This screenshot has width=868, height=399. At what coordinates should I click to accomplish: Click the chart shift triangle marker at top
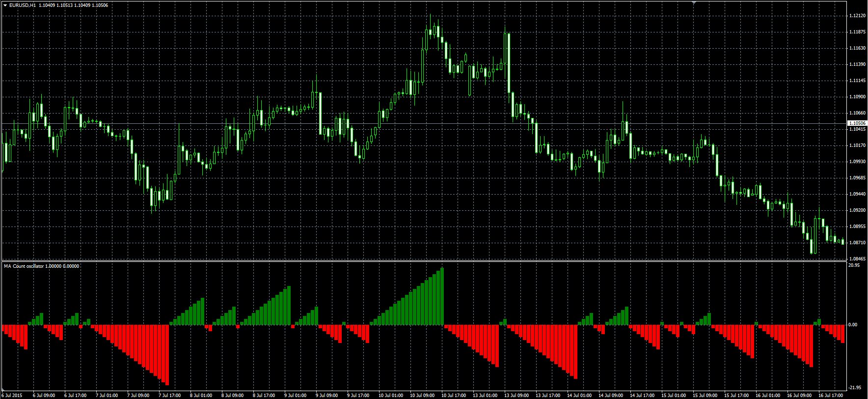[x=694, y=3]
